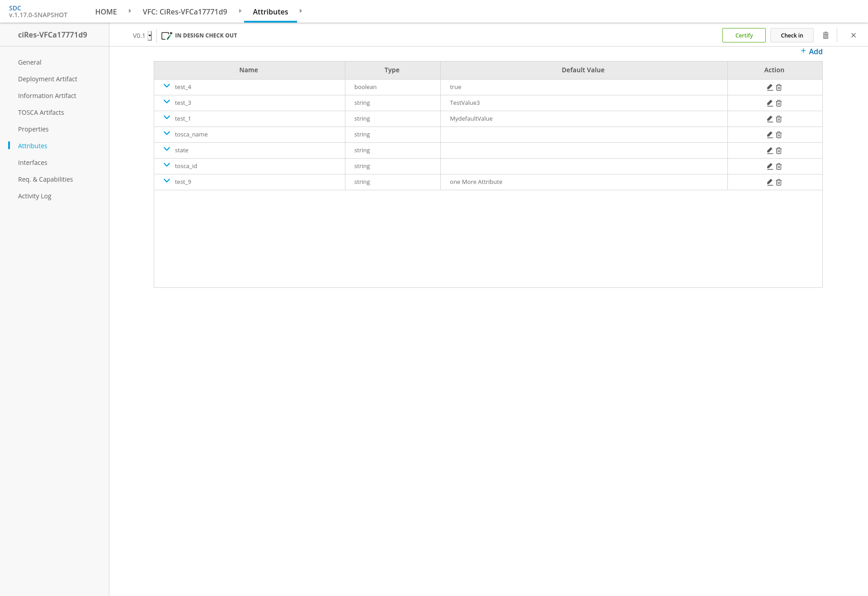Open Req. & Capabilities section
Viewport: 868px width, 596px height.
[45, 179]
